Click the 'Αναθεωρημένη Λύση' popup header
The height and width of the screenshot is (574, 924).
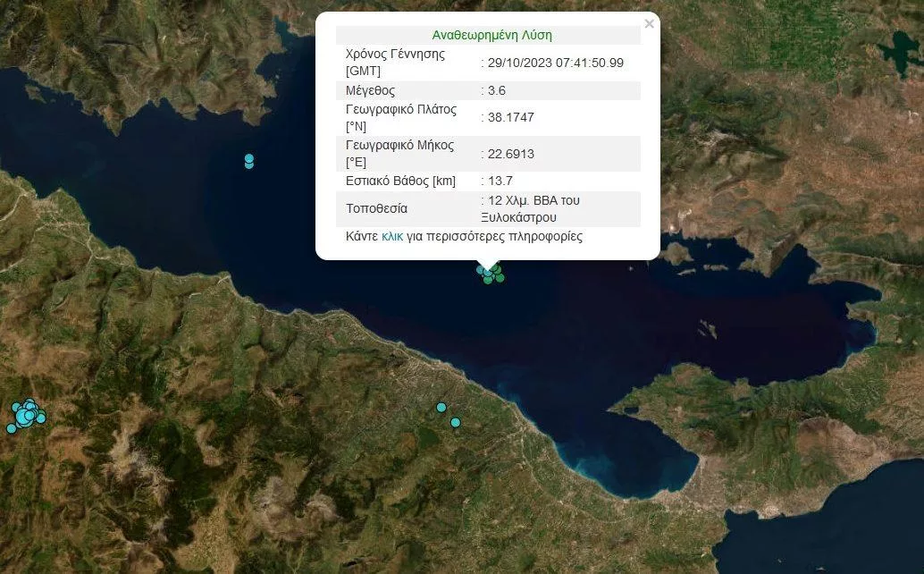pyautogui.click(x=491, y=35)
